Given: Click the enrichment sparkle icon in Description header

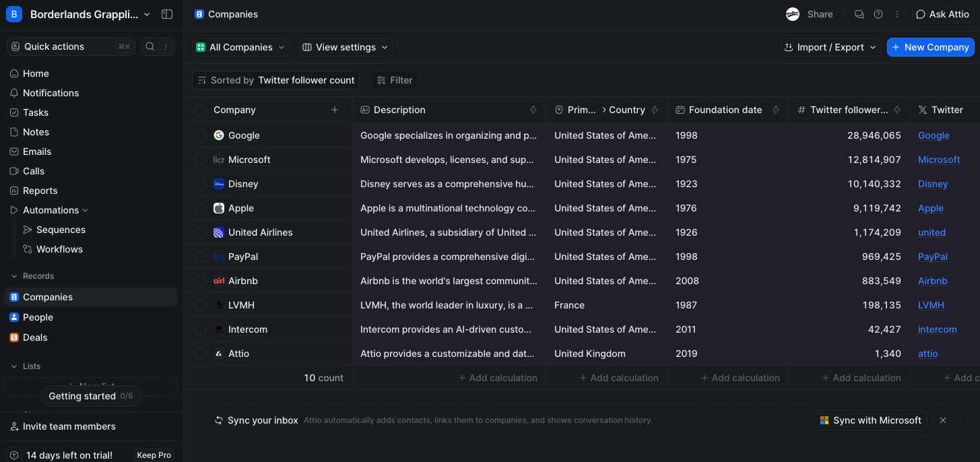Looking at the screenshot, I should (533, 110).
